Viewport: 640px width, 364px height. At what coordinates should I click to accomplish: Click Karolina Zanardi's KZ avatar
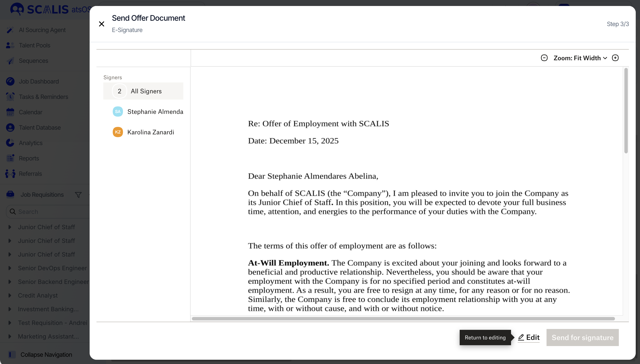click(x=118, y=132)
